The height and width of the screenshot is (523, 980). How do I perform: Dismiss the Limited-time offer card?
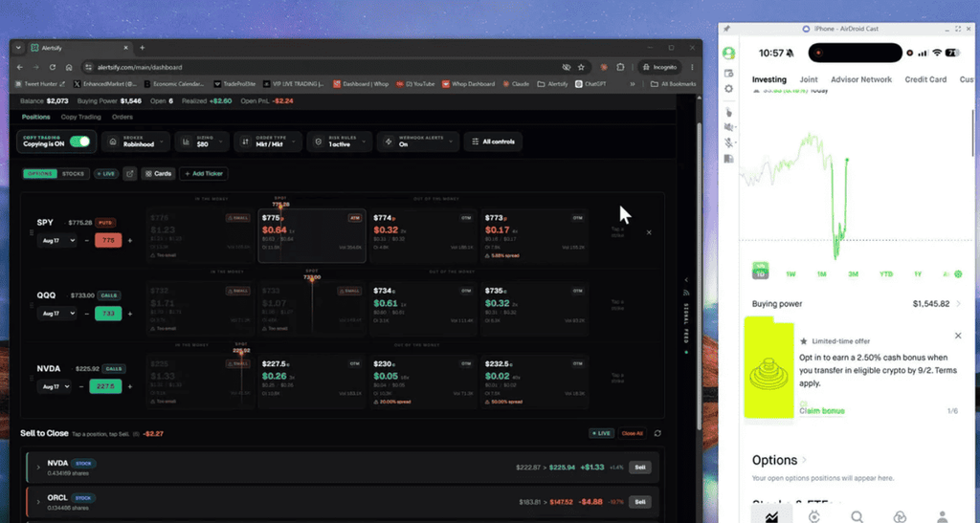[x=957, y=336]
